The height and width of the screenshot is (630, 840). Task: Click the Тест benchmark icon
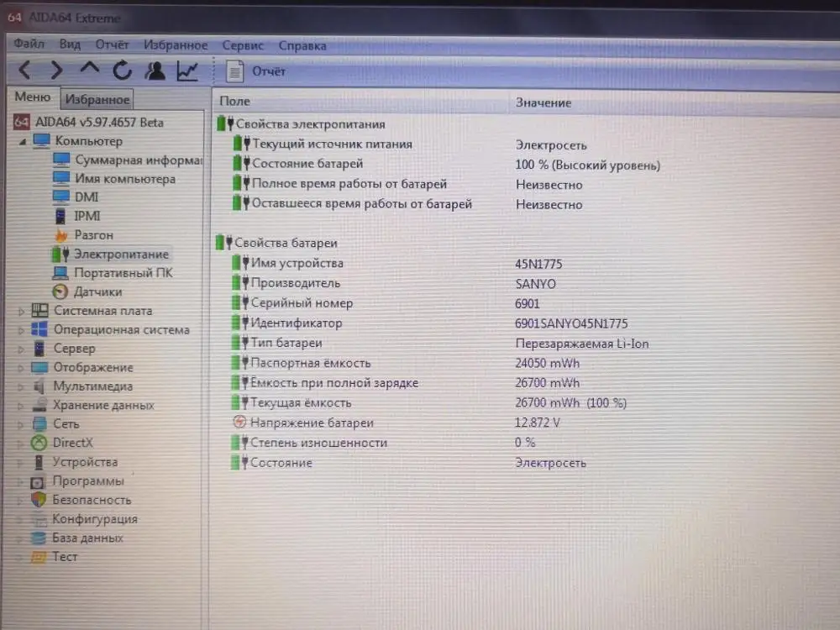[x=38, y=557]
